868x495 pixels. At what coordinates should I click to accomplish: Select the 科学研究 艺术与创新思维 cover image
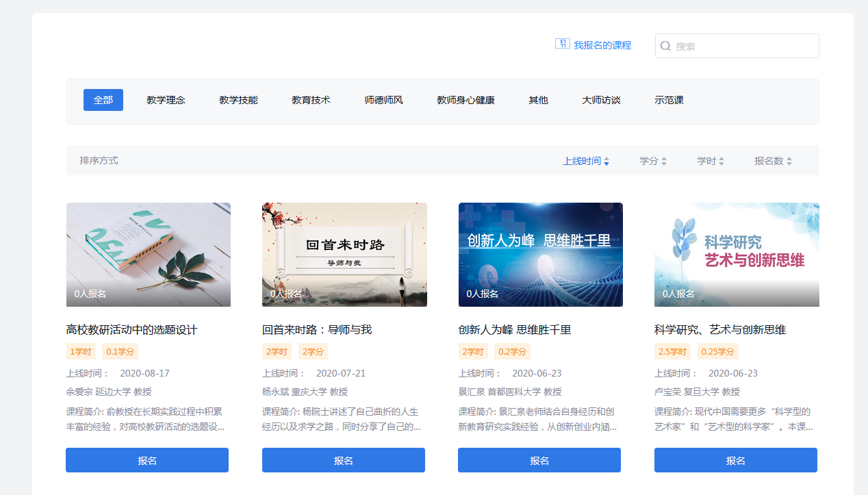click(737, 255)
